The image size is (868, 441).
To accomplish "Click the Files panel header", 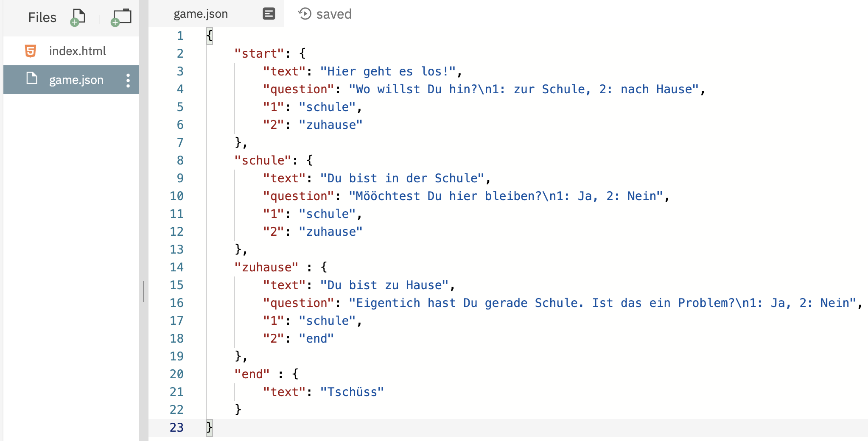I will (42, 17).
